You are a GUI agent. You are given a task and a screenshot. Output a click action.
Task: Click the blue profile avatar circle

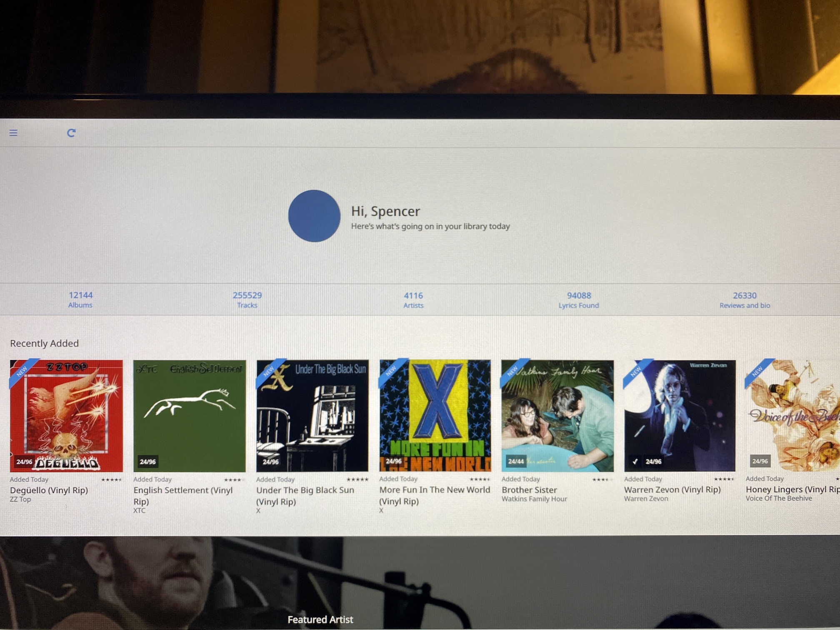[314, 216]
